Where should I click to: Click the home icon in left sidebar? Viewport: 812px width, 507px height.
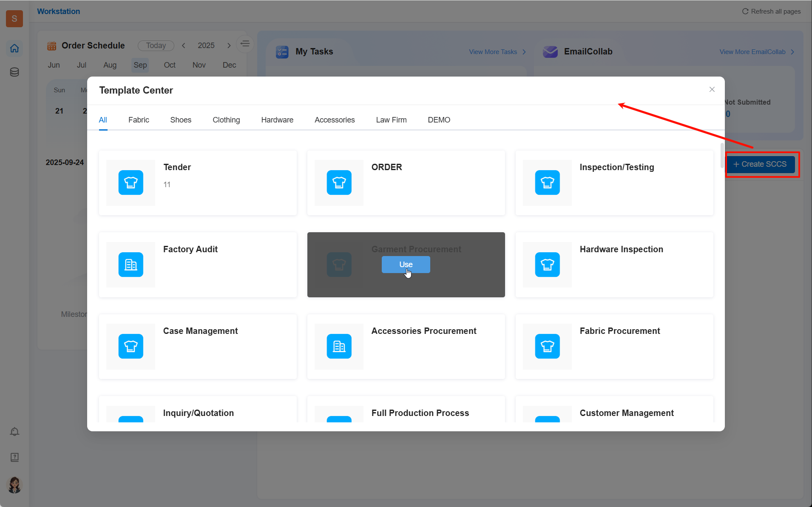coord(14,48)
